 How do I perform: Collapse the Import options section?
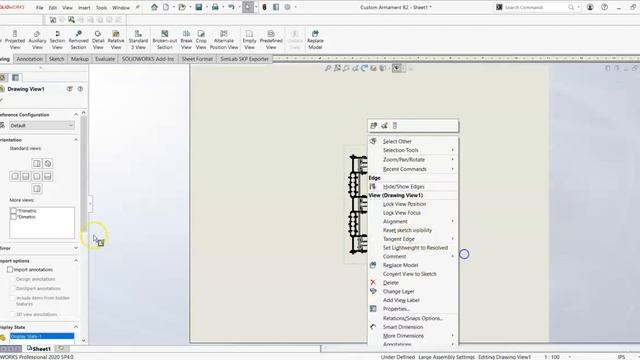coord(76,260)
